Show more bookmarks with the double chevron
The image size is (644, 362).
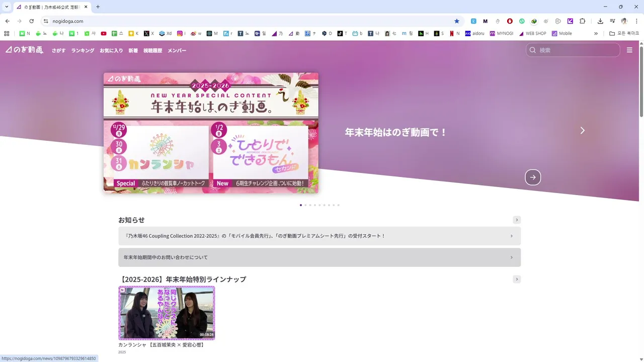[x=596, y=34]
